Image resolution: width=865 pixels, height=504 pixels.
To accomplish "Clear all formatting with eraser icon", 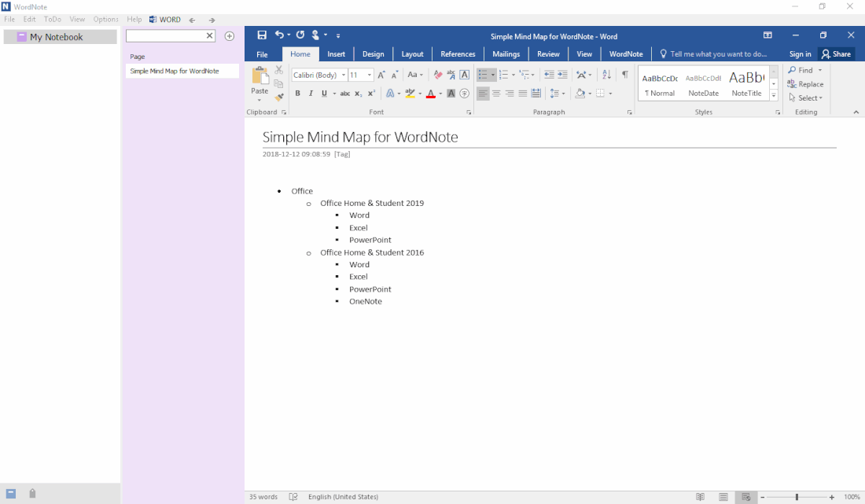I will [x=438, y=75].
